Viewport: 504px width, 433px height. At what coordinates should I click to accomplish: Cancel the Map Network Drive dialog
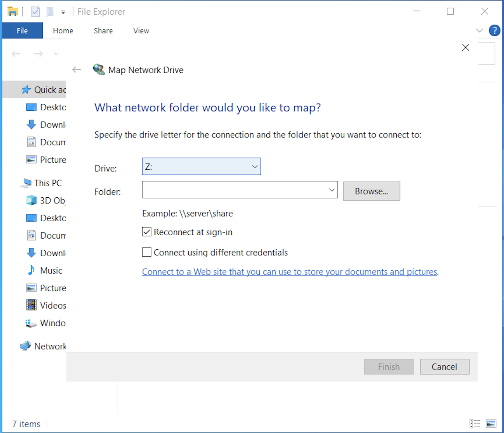click(444, 367)
